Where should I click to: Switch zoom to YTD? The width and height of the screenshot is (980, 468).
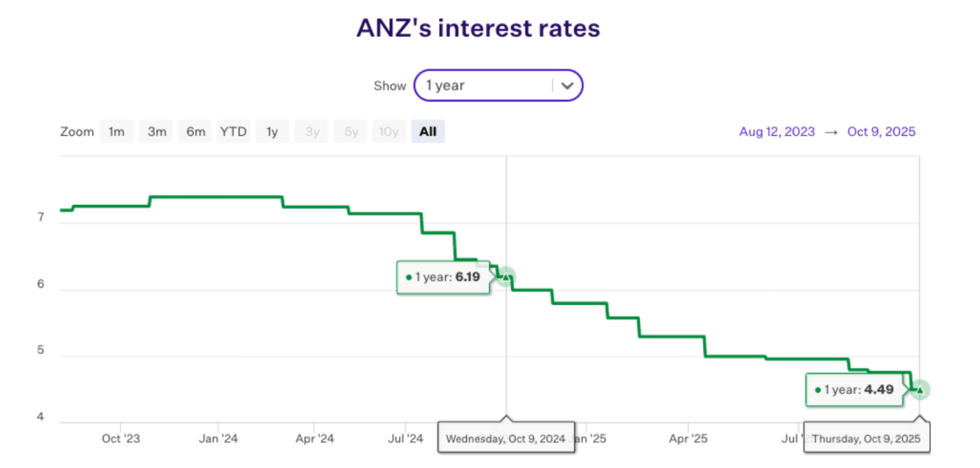(233, 132)
